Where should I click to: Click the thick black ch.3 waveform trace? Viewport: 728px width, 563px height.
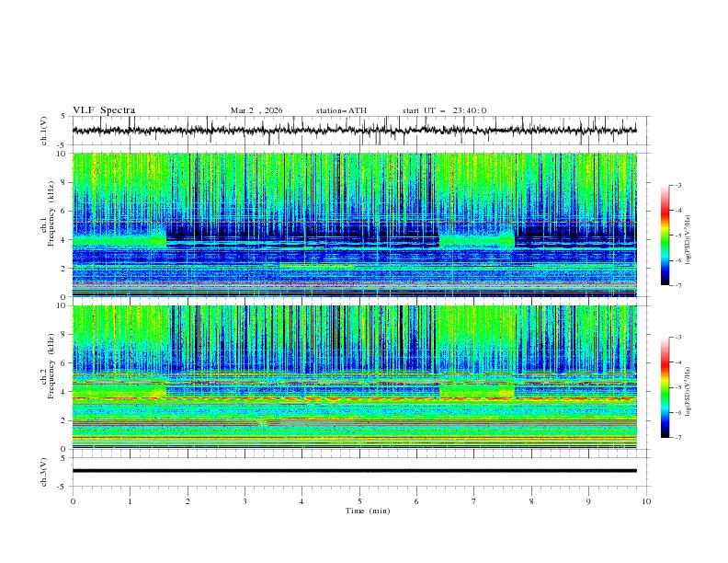354,471
